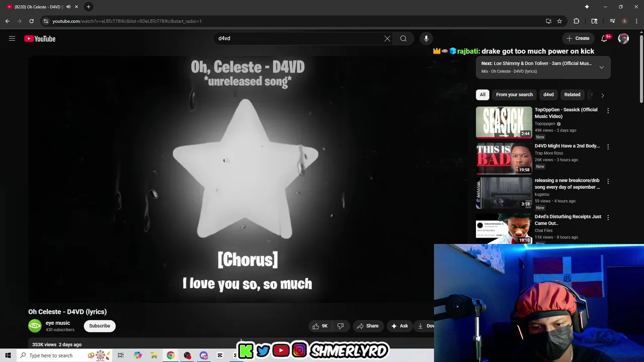Open Chrome from the taskbar

coord(171,355)
